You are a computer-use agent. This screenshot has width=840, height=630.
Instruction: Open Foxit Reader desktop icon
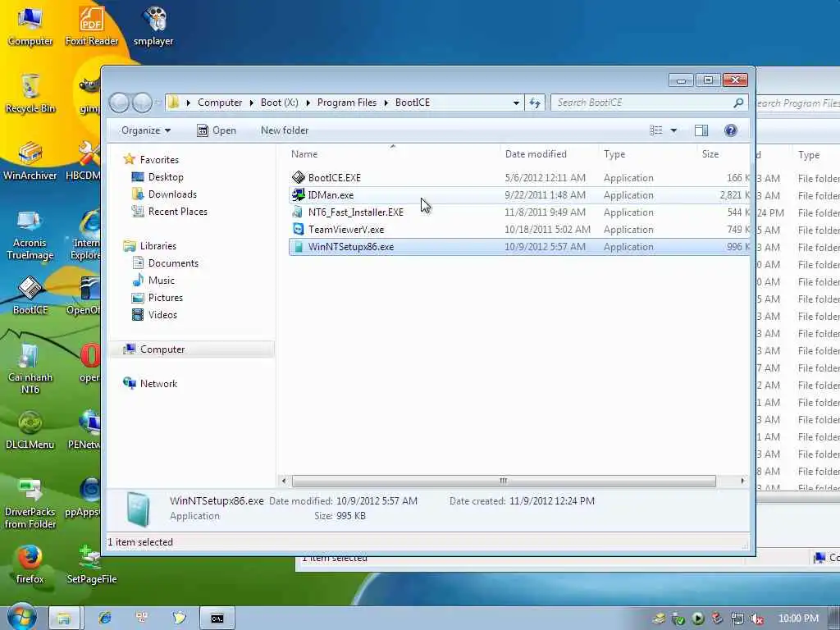[x=92, y=25]
